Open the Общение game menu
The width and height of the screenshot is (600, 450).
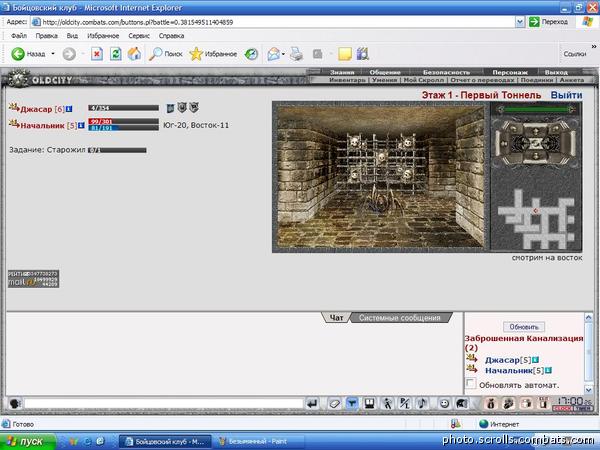pyautogui.click(x=385, y=72)
